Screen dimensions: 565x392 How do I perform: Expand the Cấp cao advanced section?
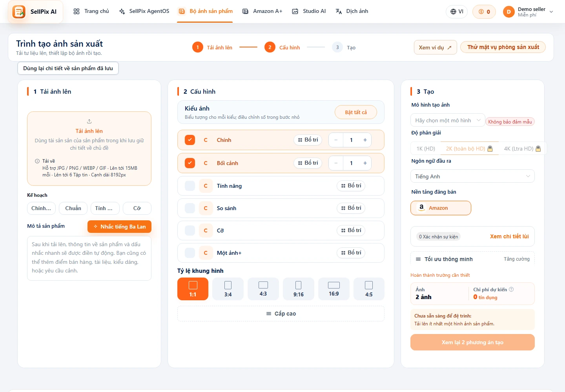point(281,314)
